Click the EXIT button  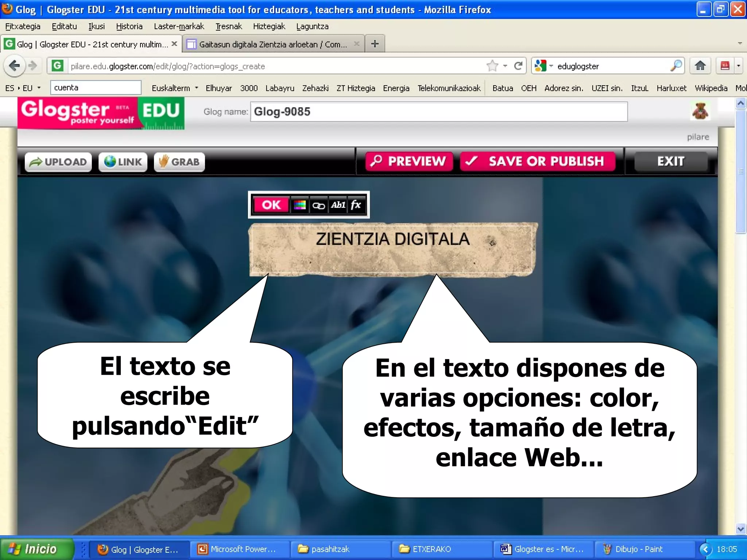coord(671,161)
